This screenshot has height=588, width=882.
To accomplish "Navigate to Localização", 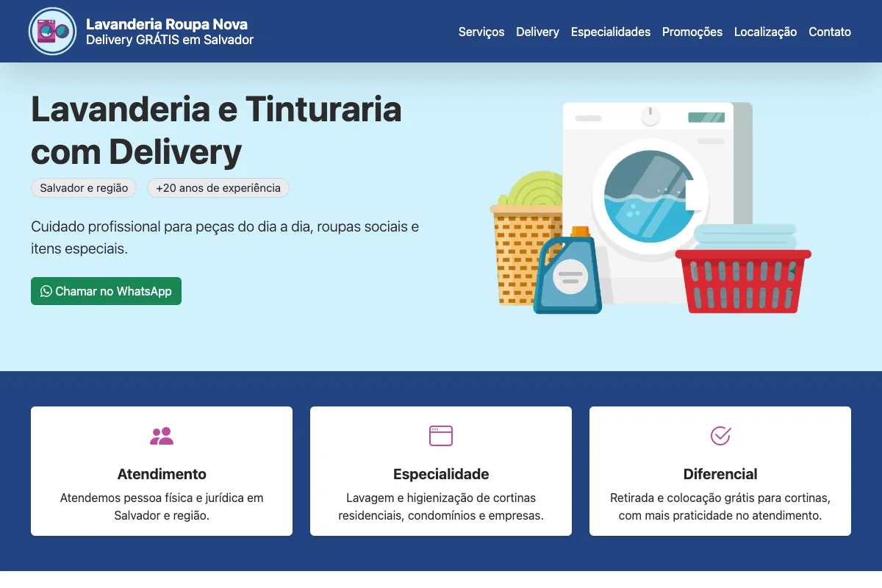I will coord(765,32).
